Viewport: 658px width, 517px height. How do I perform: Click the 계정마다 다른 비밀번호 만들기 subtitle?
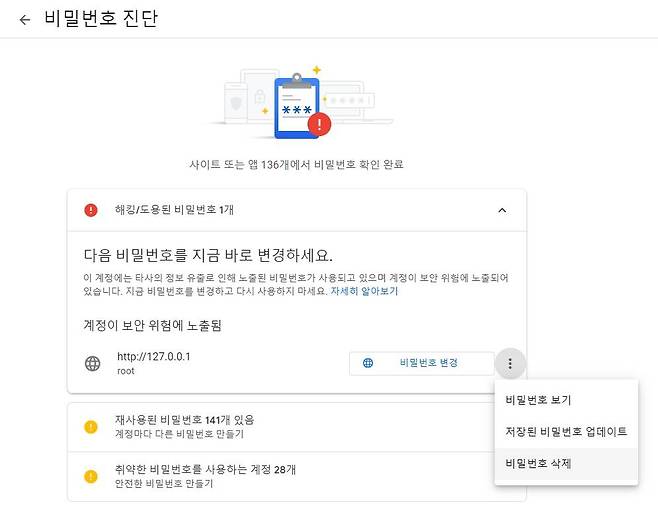(x=180, y=434)
